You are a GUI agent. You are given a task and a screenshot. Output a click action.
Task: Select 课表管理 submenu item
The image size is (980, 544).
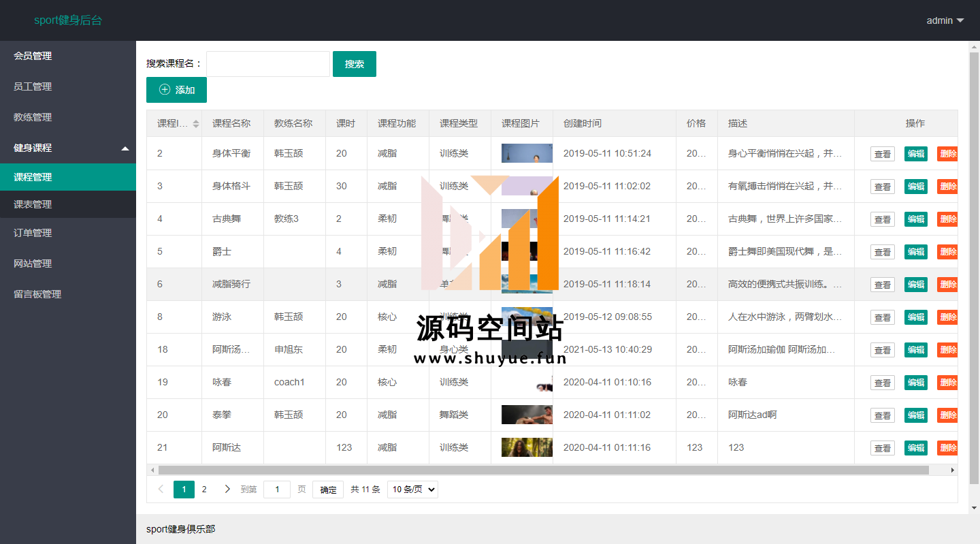click(x=33, y=204)
